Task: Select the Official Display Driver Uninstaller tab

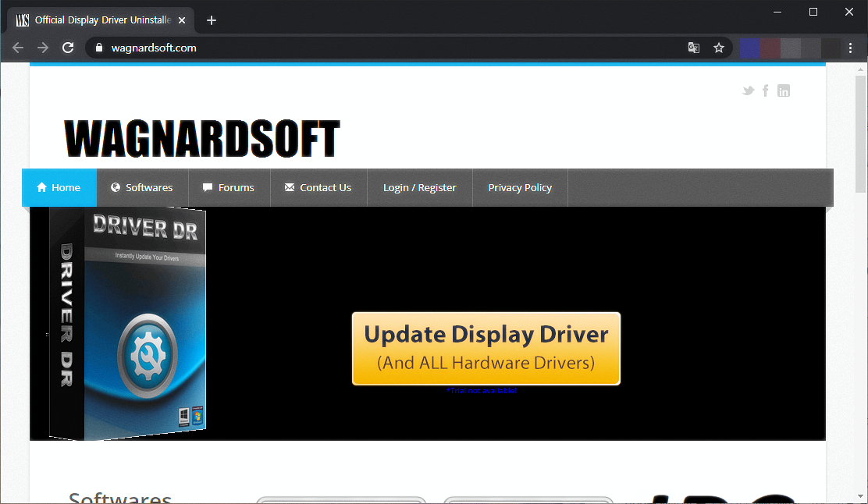Action: coord(101,20)
